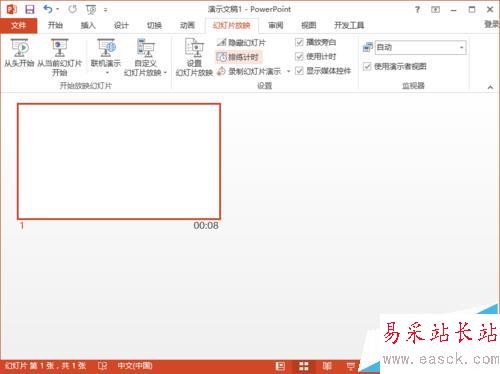Minimize the PowerPoint window
Screen dimensions: 500x374
pos(453,10)
